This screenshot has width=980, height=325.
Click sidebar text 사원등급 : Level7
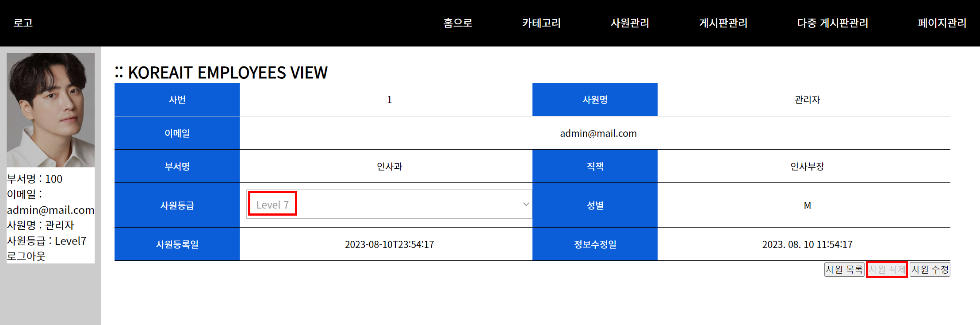[46, 241]
